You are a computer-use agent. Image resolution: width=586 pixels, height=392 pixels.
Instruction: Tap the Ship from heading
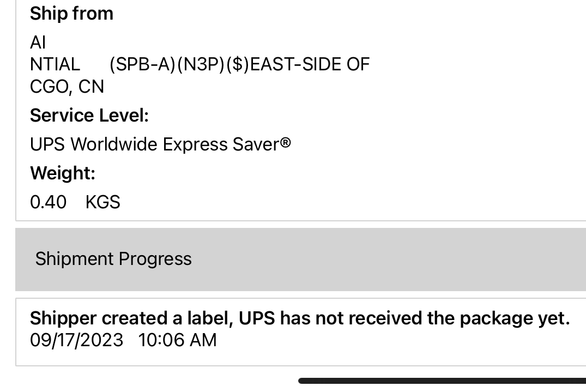point(71,14)
